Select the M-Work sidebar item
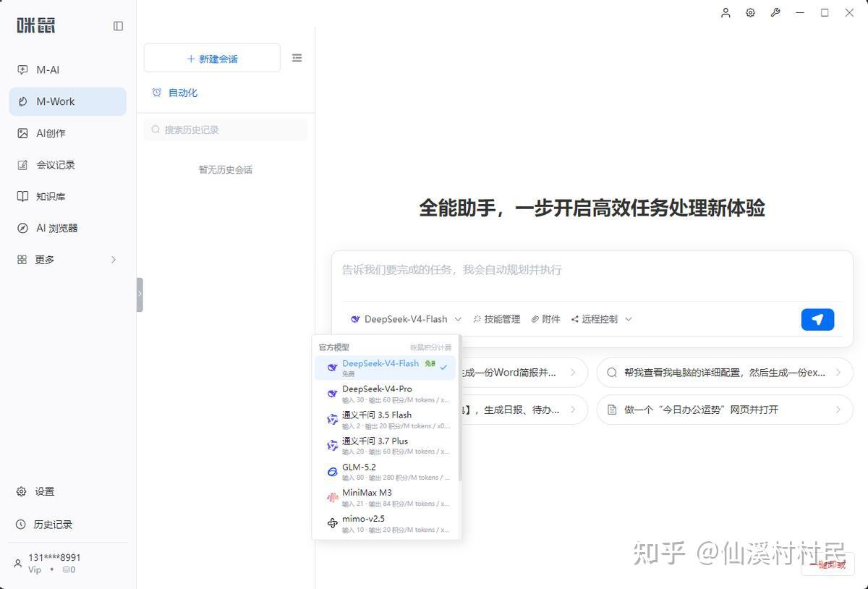Image resolution: width=868 pixels, height=589 pixels. (x=67, y=101)
